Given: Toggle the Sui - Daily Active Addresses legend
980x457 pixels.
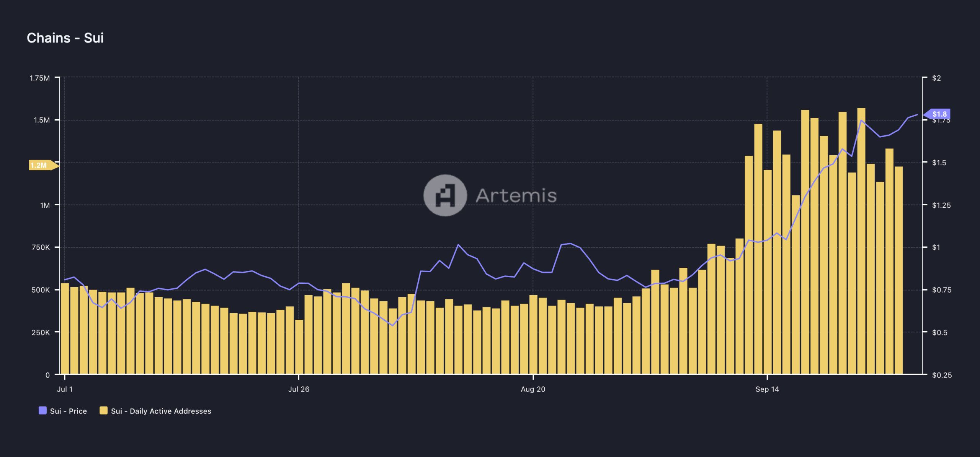Looking at the screenshot, I should point(161,411).
